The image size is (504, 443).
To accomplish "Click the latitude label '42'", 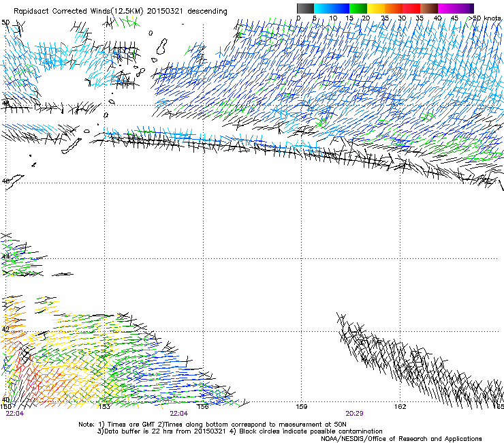I will pyautogui.click(x=5, y=329).
